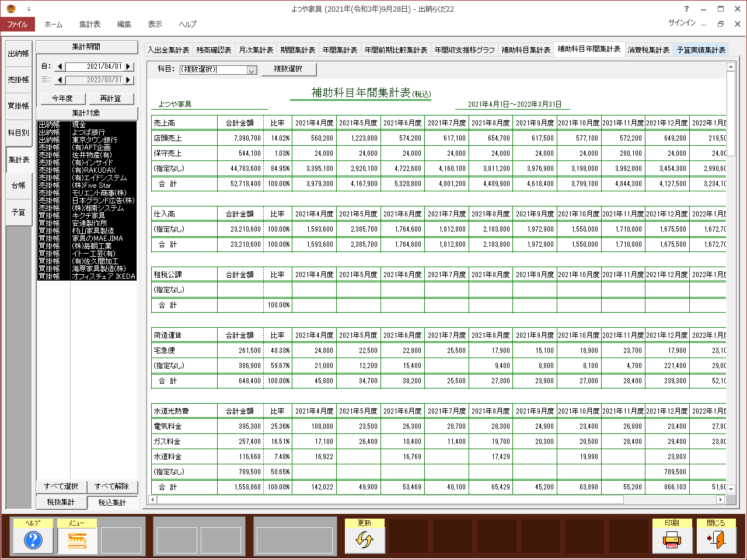The image size is (747, 560).
Task: Click the 今年度 button
Action: point(63,99)
